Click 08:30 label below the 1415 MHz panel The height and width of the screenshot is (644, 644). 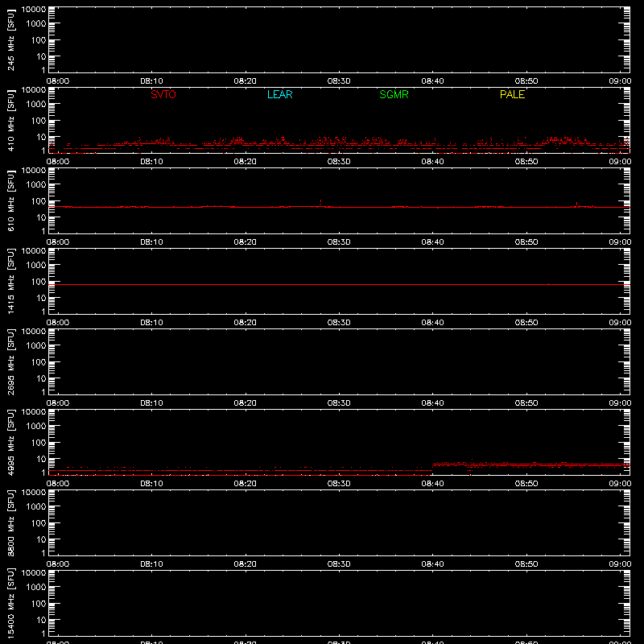pyautogui.click(x=339, y=323)
